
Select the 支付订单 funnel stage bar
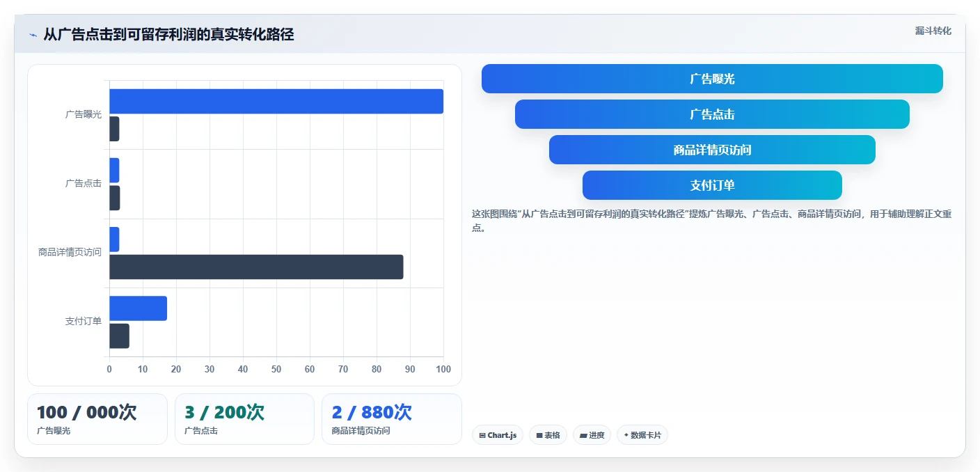click(712, 185)
